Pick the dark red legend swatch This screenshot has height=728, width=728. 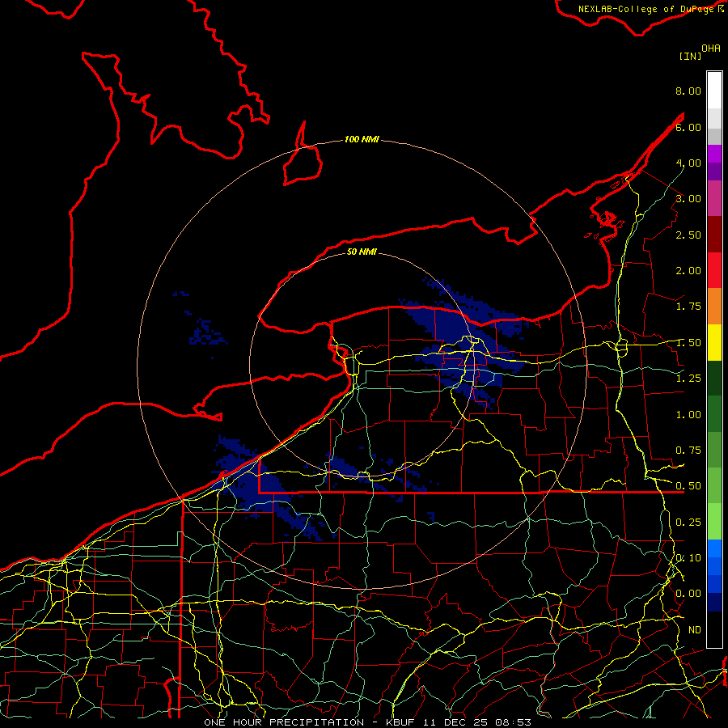[714, 235]
